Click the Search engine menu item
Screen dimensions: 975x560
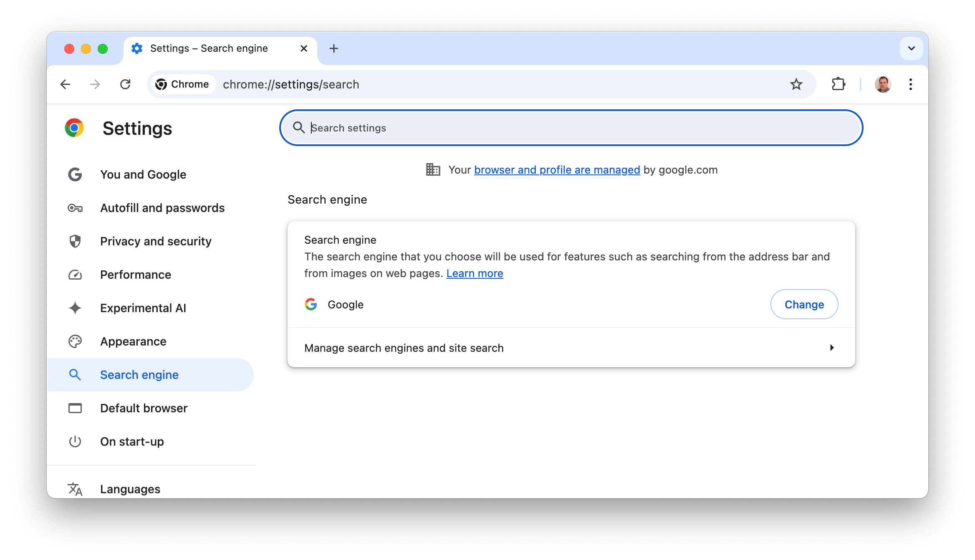click(139, 374)
